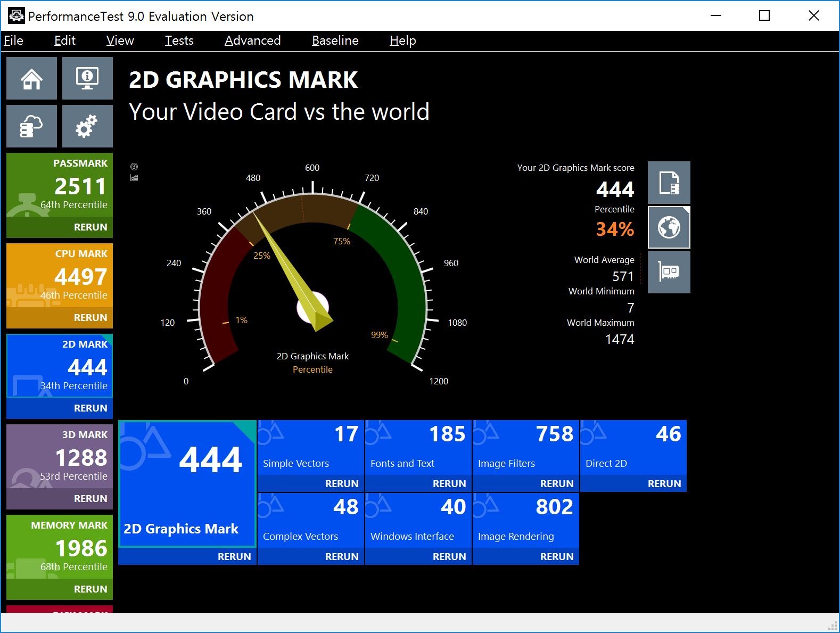Viewport: 840px width, 633px height.
Task: Open the Help menu
Action: [402, 40]
